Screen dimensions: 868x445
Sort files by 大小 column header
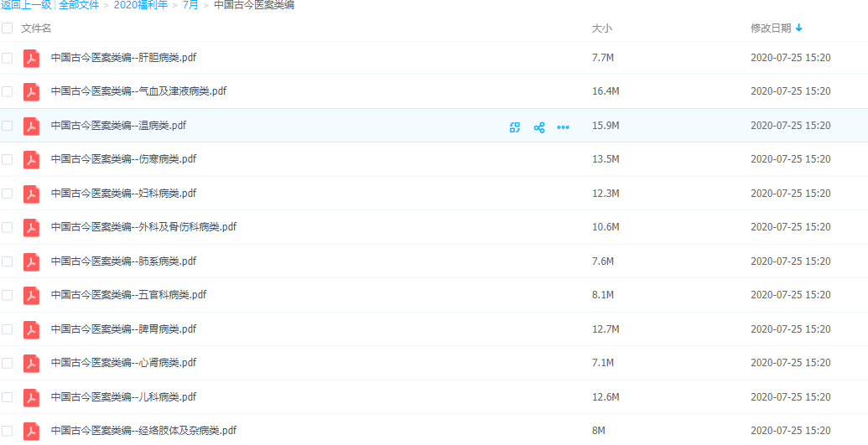click(602, 28)
